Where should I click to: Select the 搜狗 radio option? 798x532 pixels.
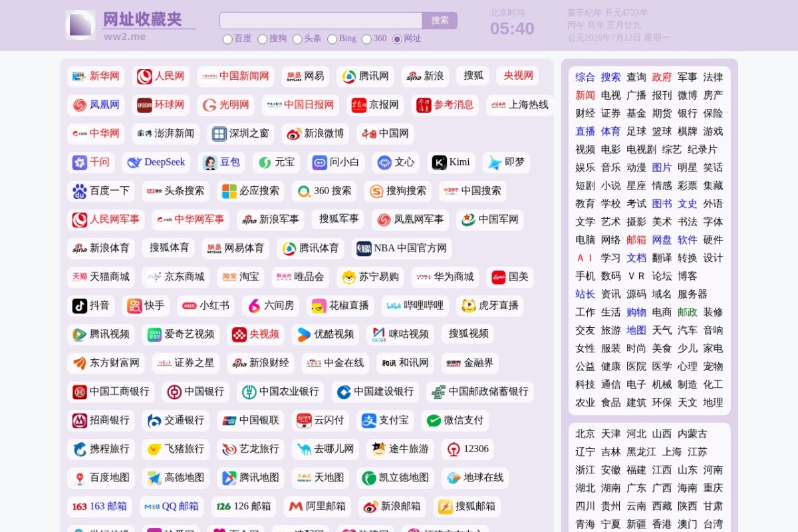click(262, 39)
